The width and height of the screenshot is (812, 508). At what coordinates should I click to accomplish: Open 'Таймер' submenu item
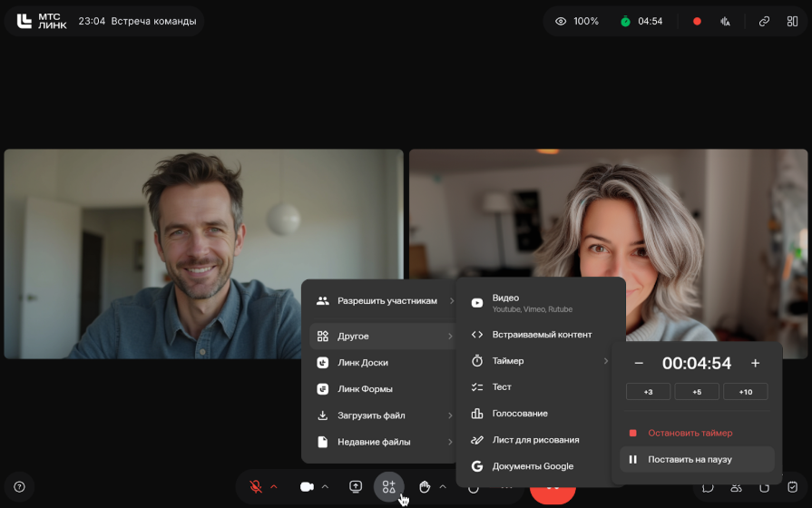(x=541, y=361)
